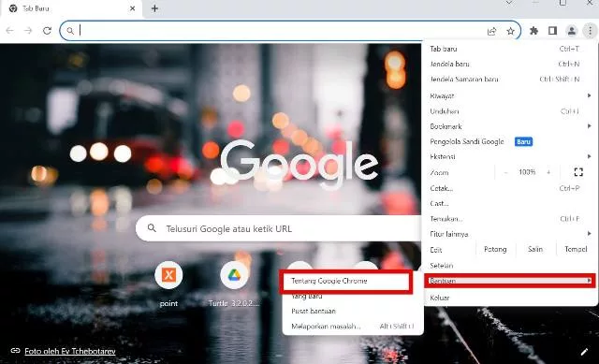Viewport: 599px width, 364px height.
Task: Click the fullscreen icon in Zoom row
Action: pyautogui.click(x=578, y=172)
